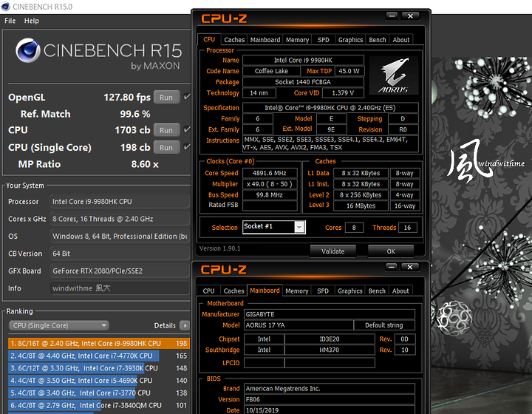Close the upper CPU-Z window
Screen dimensions: 532x414
(410, 16)
